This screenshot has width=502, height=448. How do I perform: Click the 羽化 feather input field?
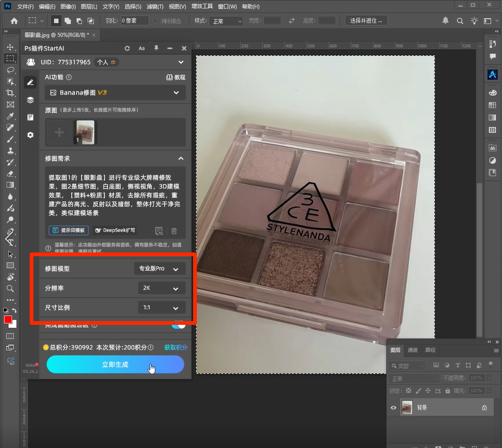[x=135, y=21]
